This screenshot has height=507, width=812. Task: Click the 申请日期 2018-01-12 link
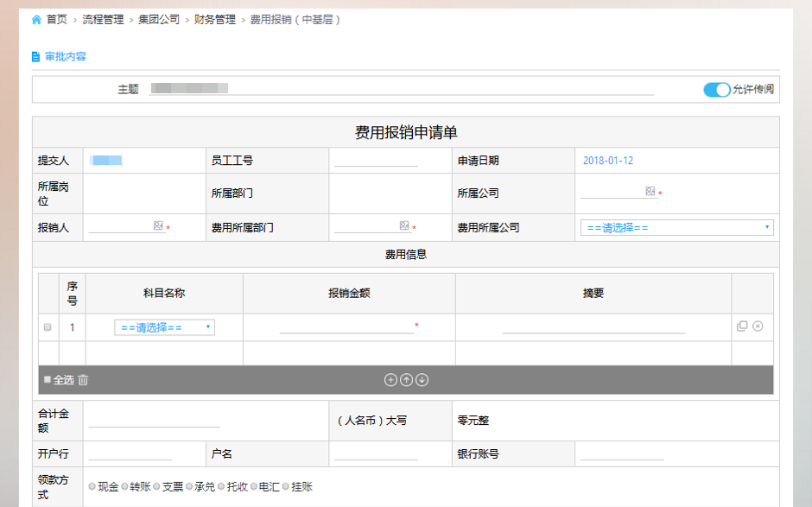[608, 161]
